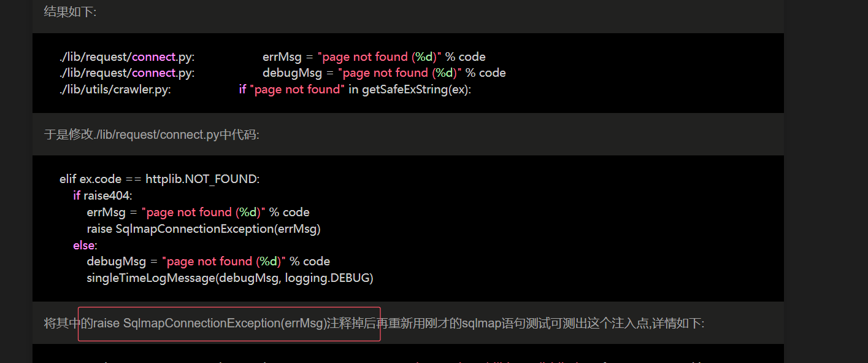Screen dimensions: 868x363
Task: Click the ./lib/utils/crawler.py file path
Action: (x=115, y=90)
